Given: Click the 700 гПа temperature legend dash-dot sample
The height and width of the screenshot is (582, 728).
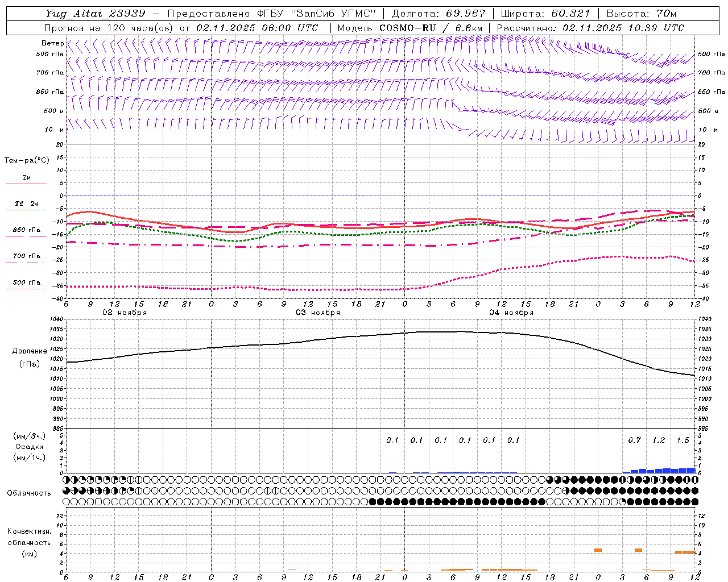Looking at the screenshot, I should pyautogui.click(x=26, y=263).
